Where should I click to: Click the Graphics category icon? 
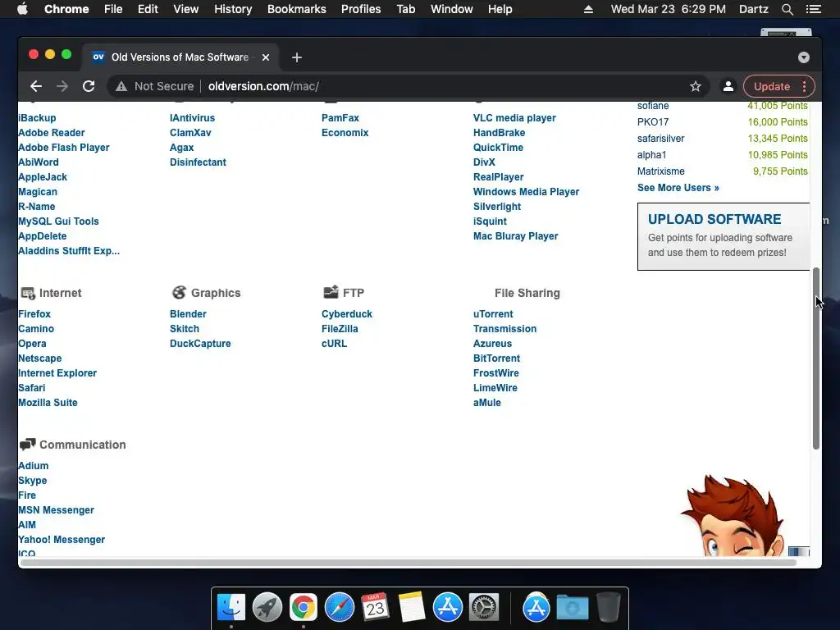coord(179,293)
